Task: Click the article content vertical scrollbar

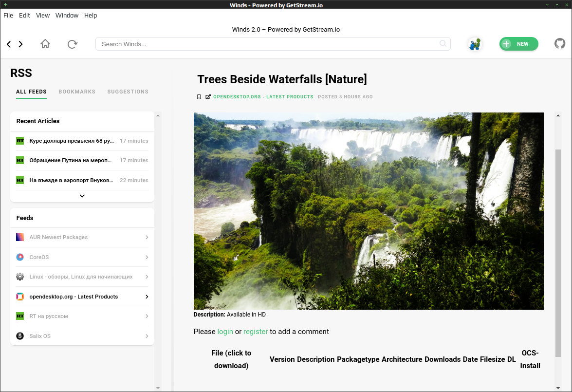Action: click(558, 253)
